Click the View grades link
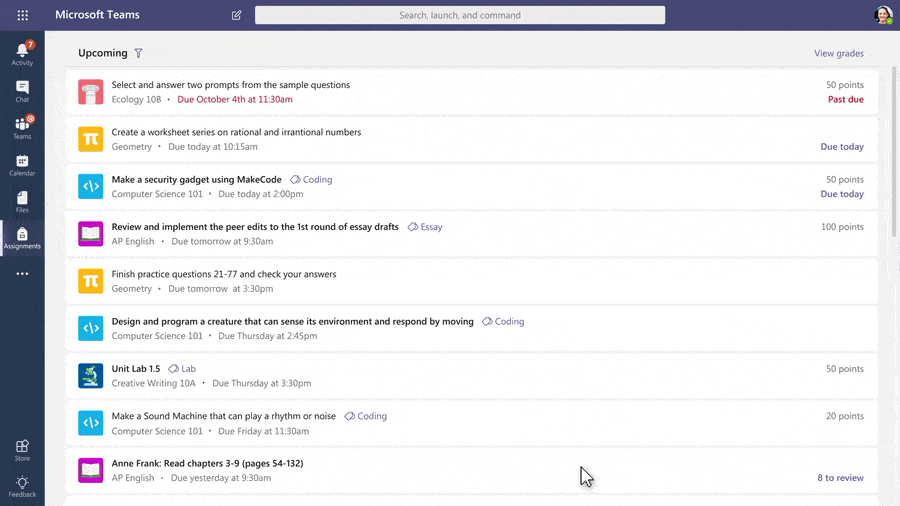This screenshot has height=506, width=900. [838, 54]
